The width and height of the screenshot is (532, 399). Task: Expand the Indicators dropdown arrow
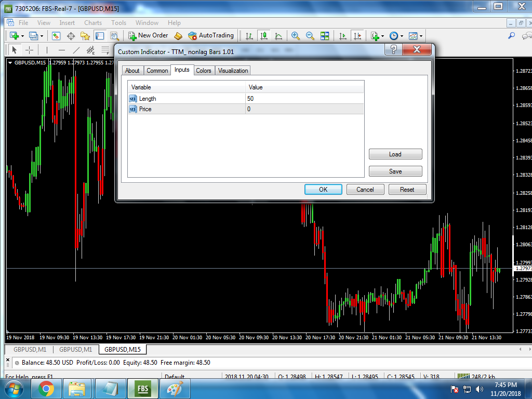coord(383,36)
